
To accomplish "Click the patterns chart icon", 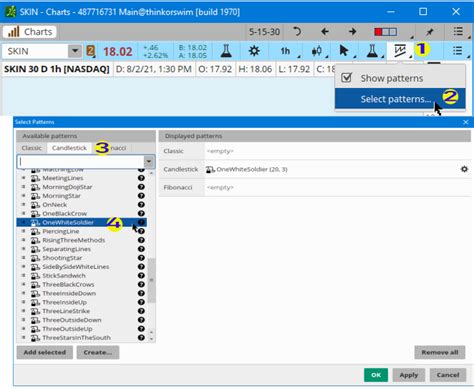I will click(400, 51).
